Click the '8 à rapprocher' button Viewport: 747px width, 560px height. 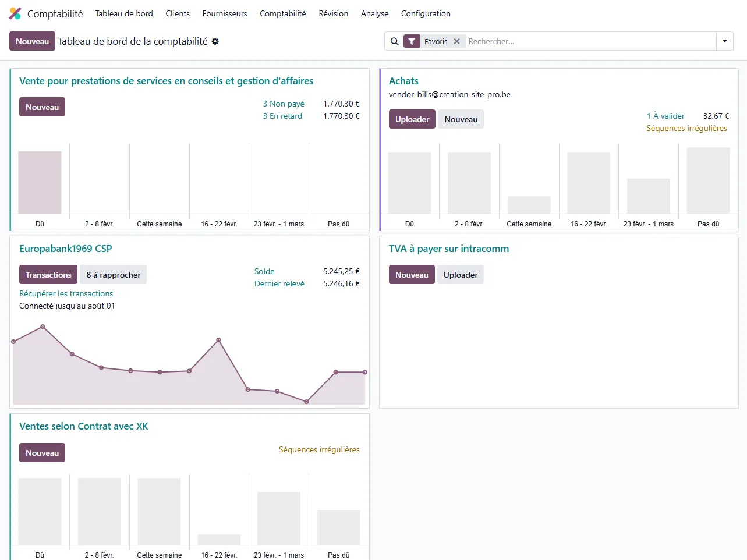tap(113, 274)
